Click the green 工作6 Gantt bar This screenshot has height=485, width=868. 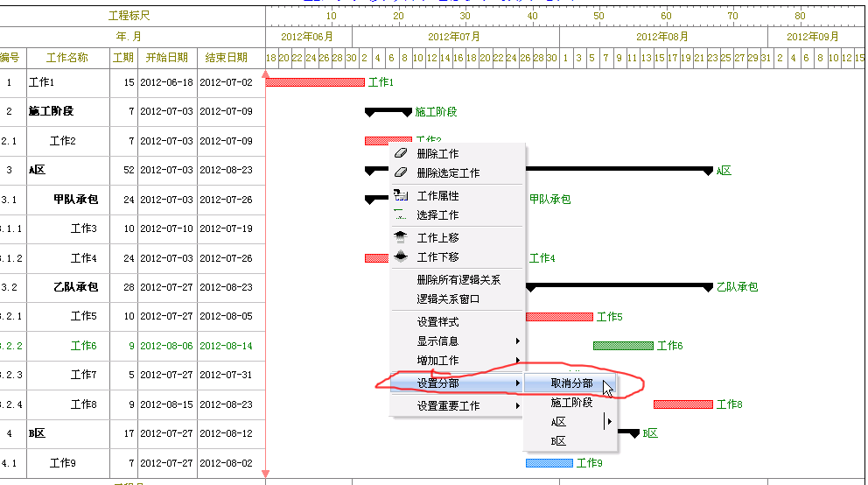coord(623,346)
